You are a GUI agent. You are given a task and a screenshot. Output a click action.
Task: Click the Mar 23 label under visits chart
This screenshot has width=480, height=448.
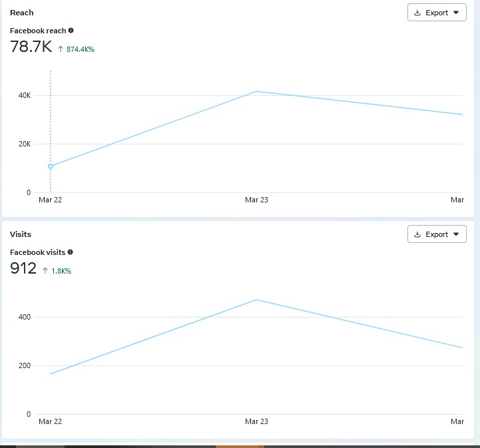[x=256, y=421]
